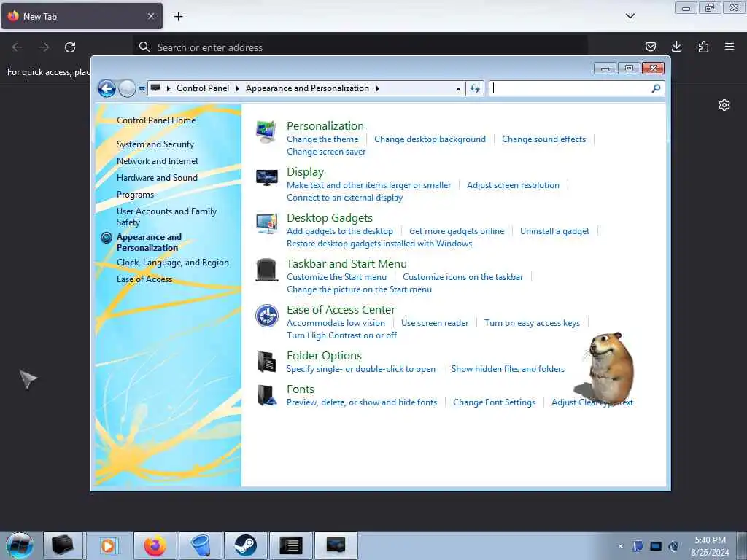Click the search magnifier in Control Panel

[x=656, y=88]
